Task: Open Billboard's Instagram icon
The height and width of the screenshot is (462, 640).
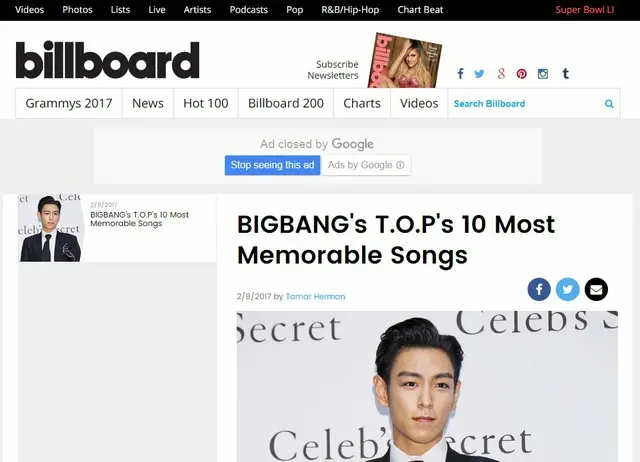Action: [543, 74]
